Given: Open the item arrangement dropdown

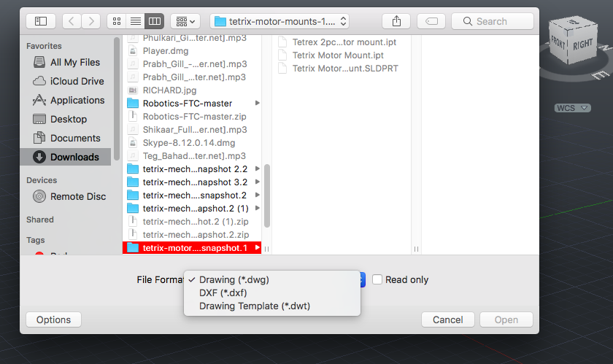Looking at the screenshot, I should pos(185,21).
